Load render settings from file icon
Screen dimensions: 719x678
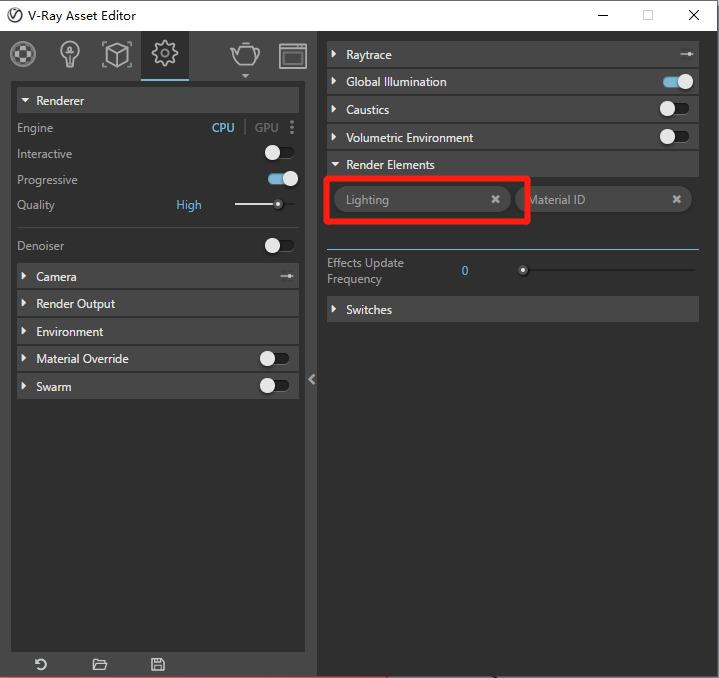tap(100, 664)
